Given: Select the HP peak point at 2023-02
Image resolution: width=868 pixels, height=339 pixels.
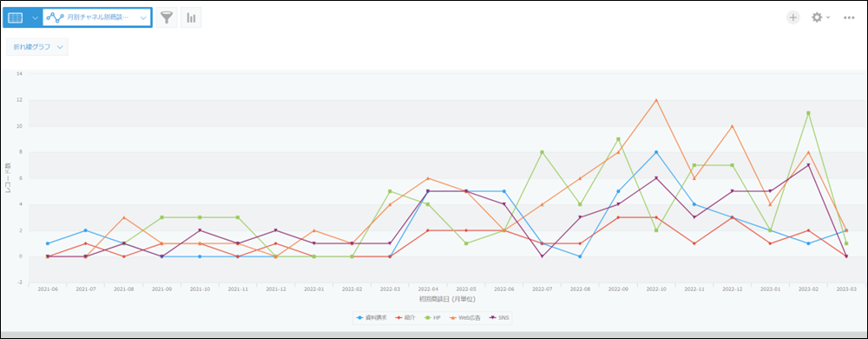Looking at the screenshot, I should [808, 113].
